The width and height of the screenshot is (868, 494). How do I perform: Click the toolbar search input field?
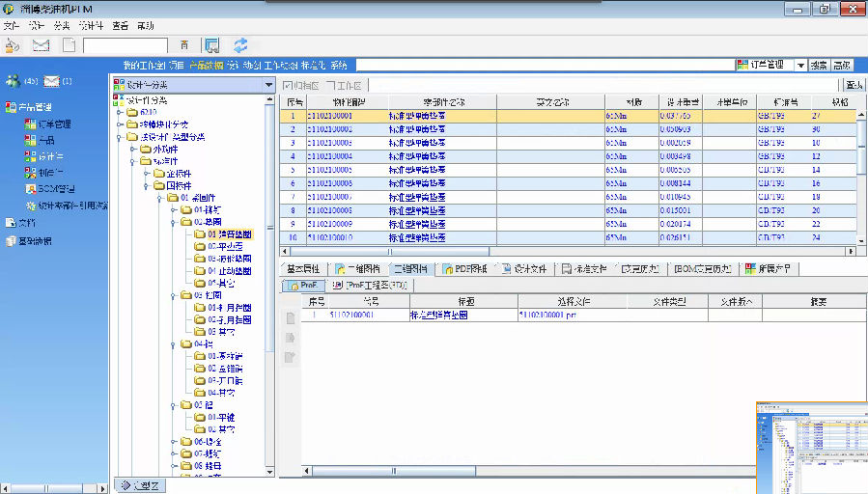click(x=126, y=45)
